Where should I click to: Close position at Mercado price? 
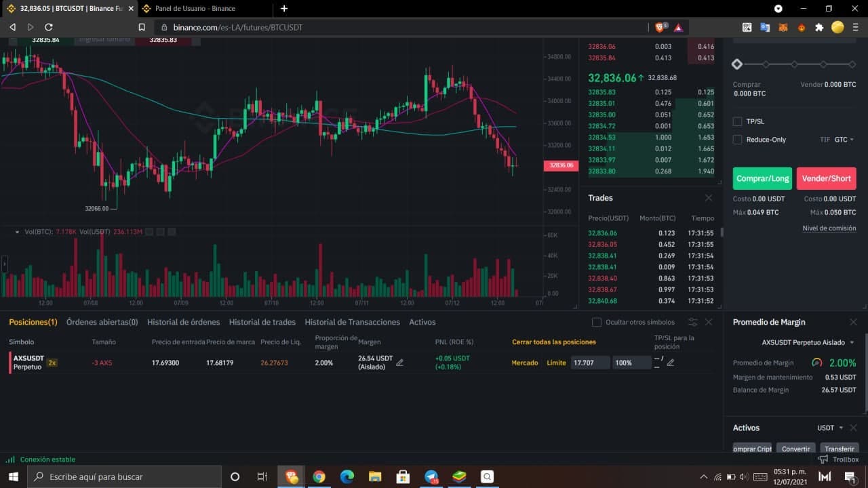(525, 363)
